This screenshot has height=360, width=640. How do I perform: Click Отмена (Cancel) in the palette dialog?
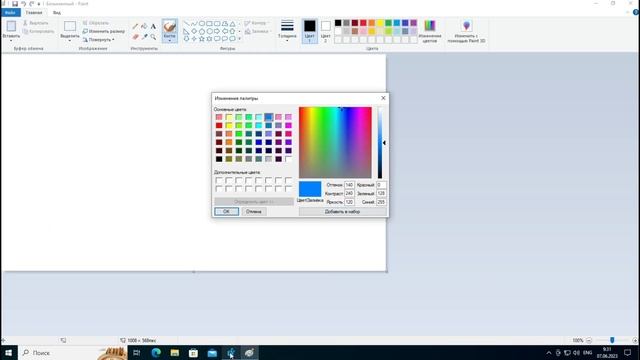tap(253, 211)
